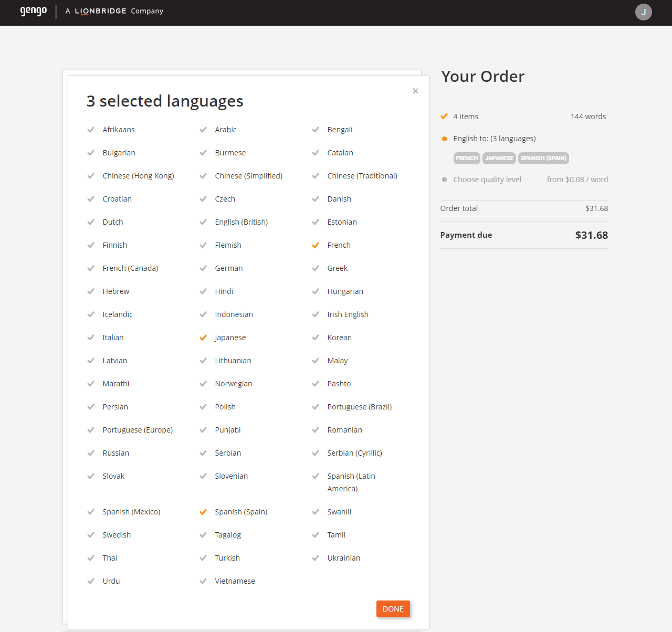Click the orange Spanish (Spain) checkmark icon
The image size is (672, 632).
pyautogui.click(x=203, y=512)
